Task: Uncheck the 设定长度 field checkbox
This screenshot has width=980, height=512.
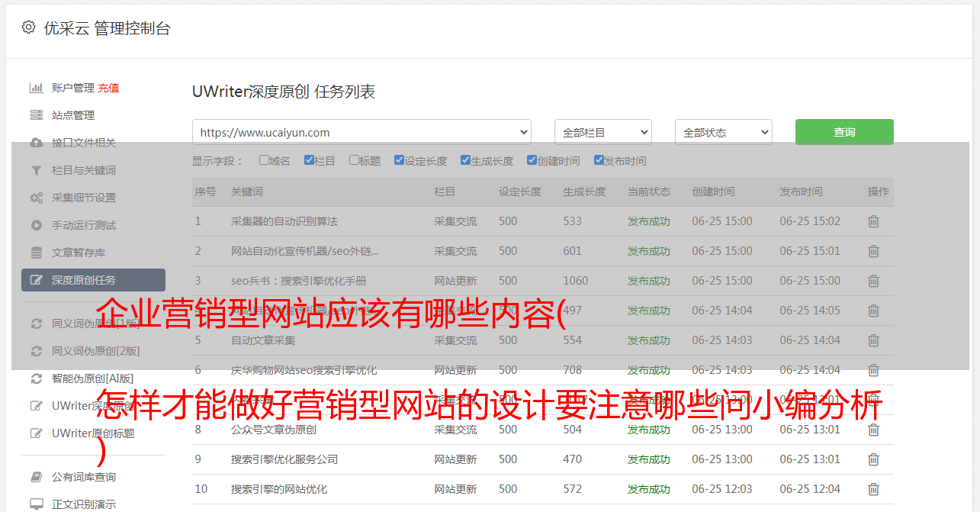Action: coord(399,160)
